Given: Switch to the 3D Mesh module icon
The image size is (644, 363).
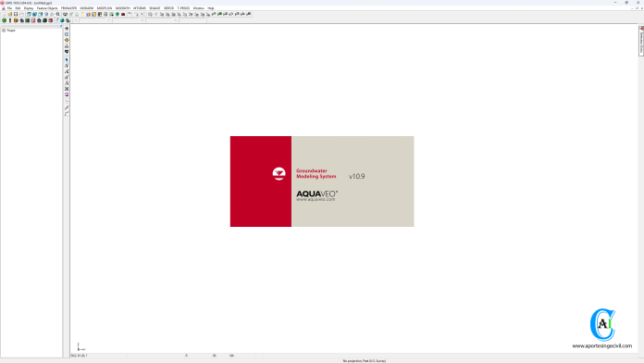Looking at the screenshot, I should (39, 20).
